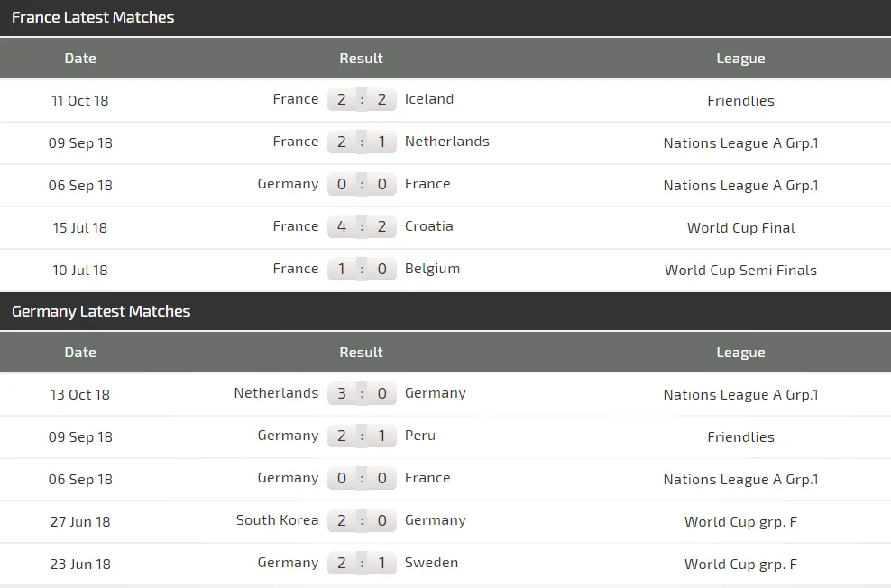Screen dimensions: 891x588
Task: Click the Germany Latest Matches heading
Action: 101,311
